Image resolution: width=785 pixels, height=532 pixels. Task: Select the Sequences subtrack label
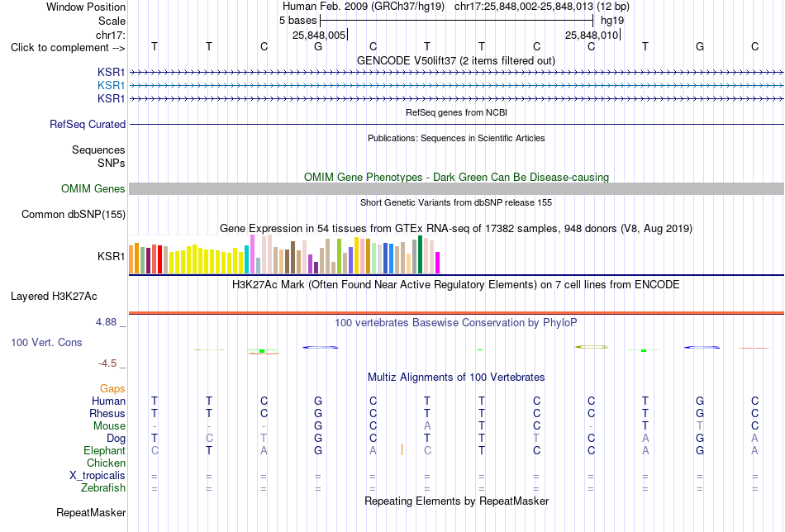[98, 150]
